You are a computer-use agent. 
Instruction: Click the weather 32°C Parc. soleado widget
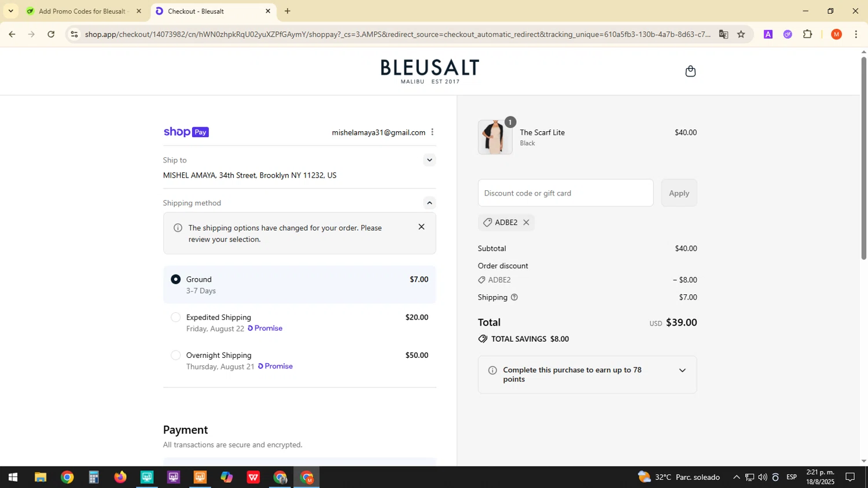tap(679, 477)
